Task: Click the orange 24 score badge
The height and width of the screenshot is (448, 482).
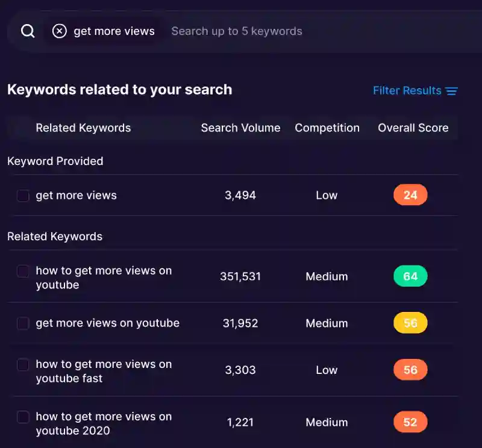Action: click(410, 195)
